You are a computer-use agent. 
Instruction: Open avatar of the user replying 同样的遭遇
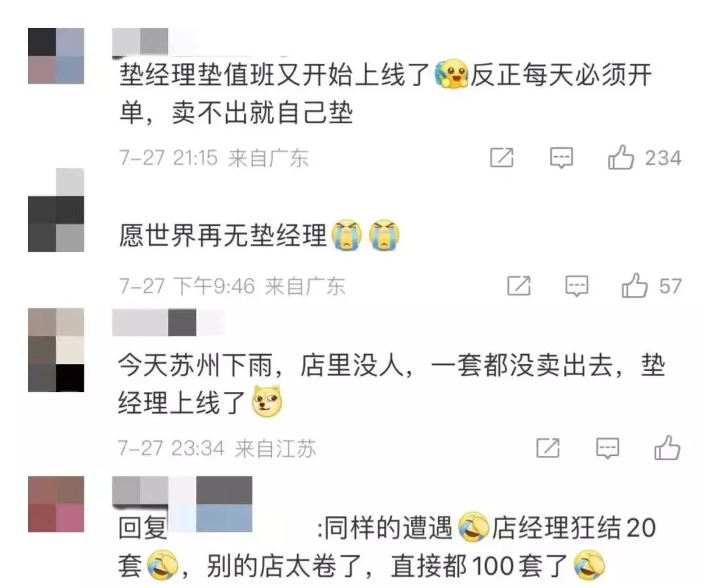pos(56,504)
